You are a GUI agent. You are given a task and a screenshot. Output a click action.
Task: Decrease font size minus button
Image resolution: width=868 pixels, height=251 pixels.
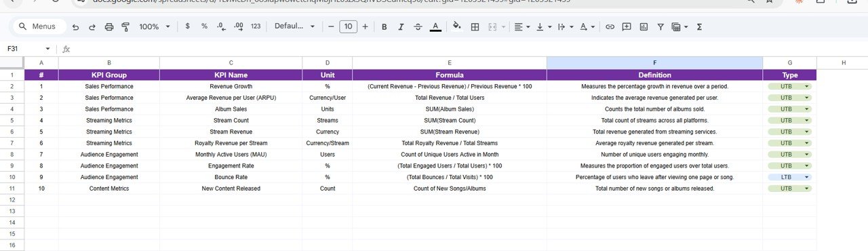click(331, 26)
